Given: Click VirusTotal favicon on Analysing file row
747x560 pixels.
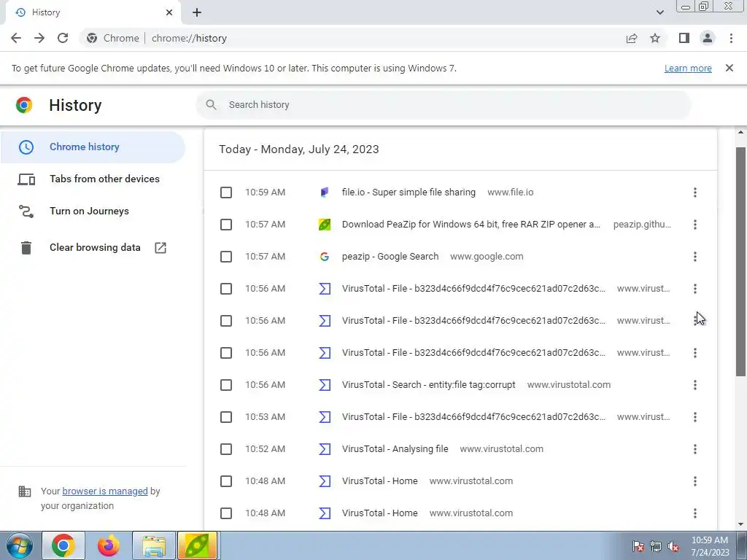Looking at the screenshot, I should pos(325,449).
